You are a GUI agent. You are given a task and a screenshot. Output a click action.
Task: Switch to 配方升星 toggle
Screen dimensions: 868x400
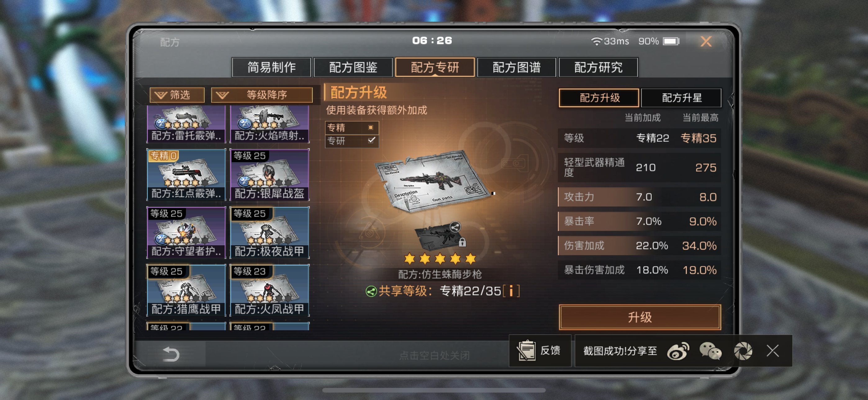pyautogui.click(x=681, y=98)
